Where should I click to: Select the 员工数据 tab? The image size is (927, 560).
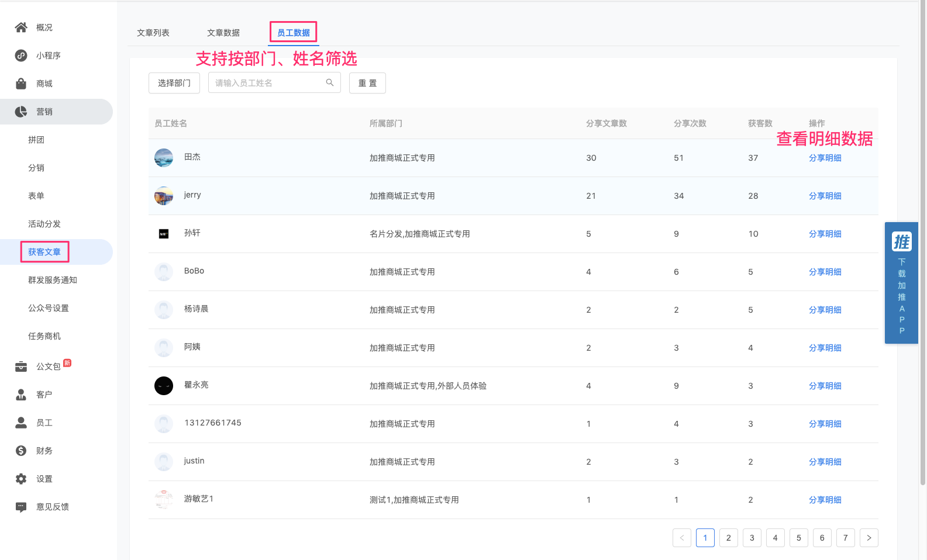(x=294, y=33)
